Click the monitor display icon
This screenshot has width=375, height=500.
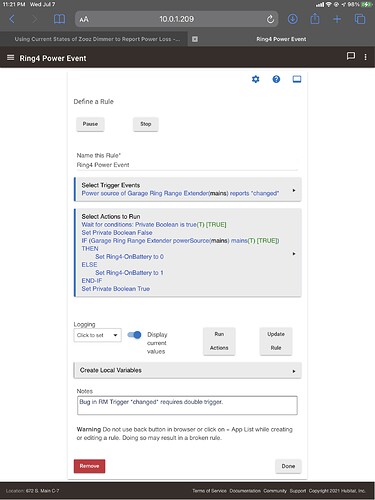[297, 79]
